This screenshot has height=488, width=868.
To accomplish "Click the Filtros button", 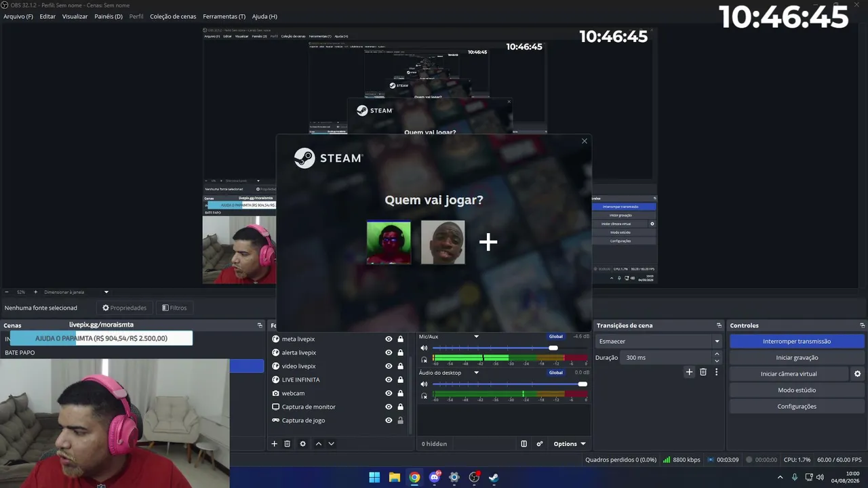I will (174, 308).
